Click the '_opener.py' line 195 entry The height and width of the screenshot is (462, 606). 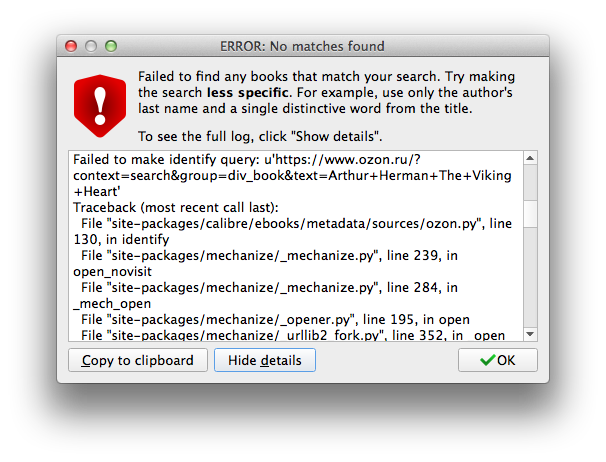276,320
